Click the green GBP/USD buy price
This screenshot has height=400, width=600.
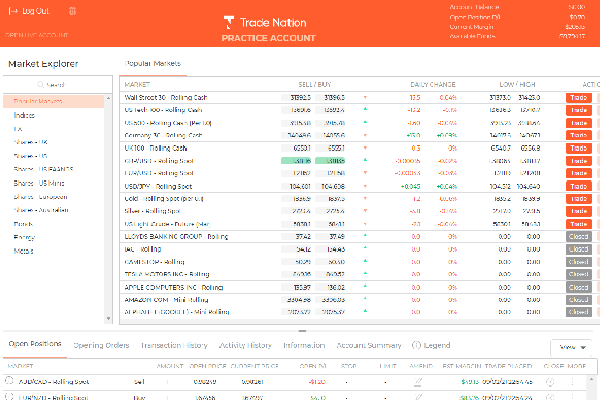[x=330, y=161]
